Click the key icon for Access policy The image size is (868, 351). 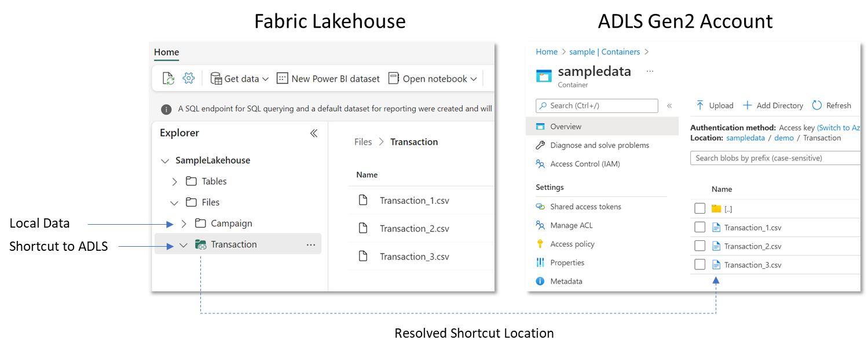tap(540, 244)
